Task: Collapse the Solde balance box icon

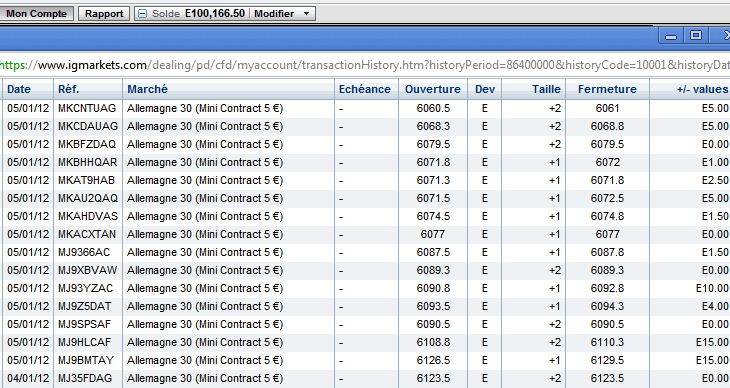Action: [x=142, y=14]
